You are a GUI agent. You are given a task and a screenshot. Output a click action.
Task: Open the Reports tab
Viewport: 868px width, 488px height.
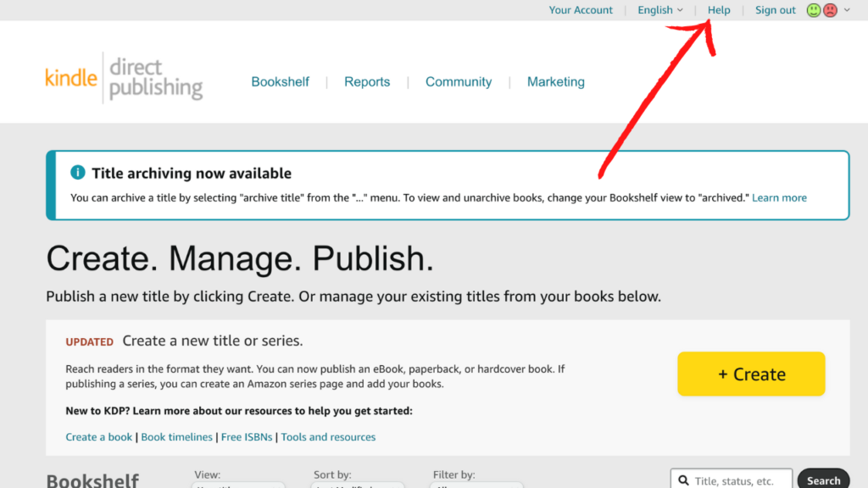pos(367,82)
